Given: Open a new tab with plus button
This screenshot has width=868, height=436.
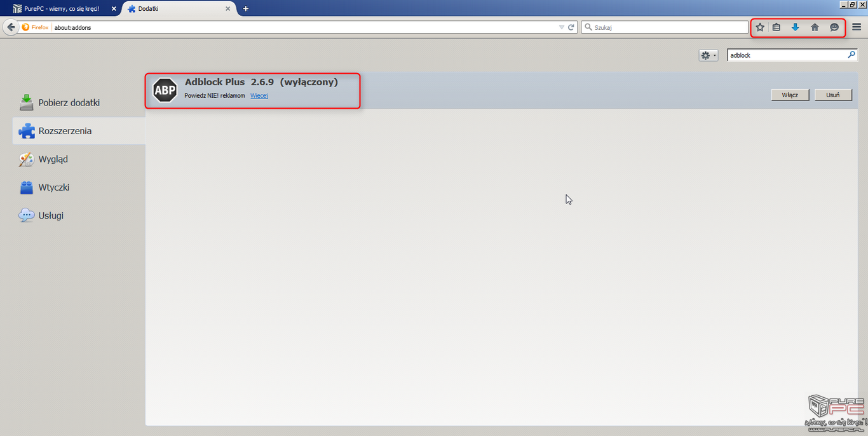Looking at the screenshot, I should 246,9.
